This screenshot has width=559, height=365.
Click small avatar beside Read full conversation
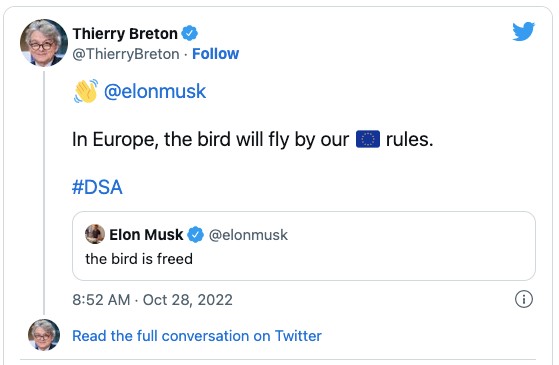44,335
